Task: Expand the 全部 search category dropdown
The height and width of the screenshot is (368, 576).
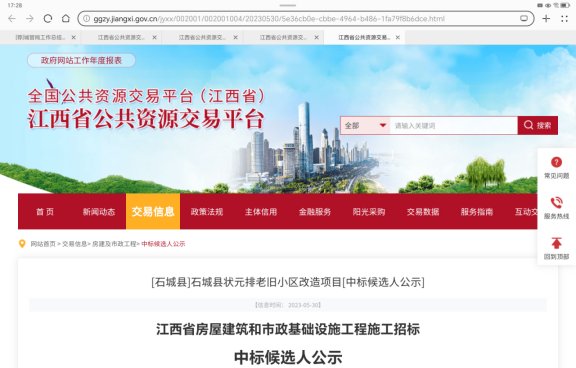Action: [x=366, y=126]
